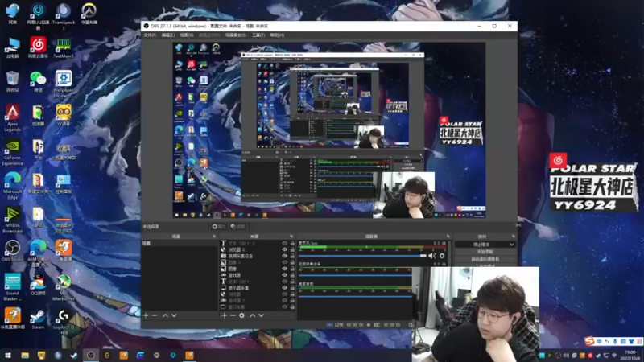Select the 场景 item in the scenes list
Image resolution: width=644 pixels, height=362 pixels.
tap(180, 244)
